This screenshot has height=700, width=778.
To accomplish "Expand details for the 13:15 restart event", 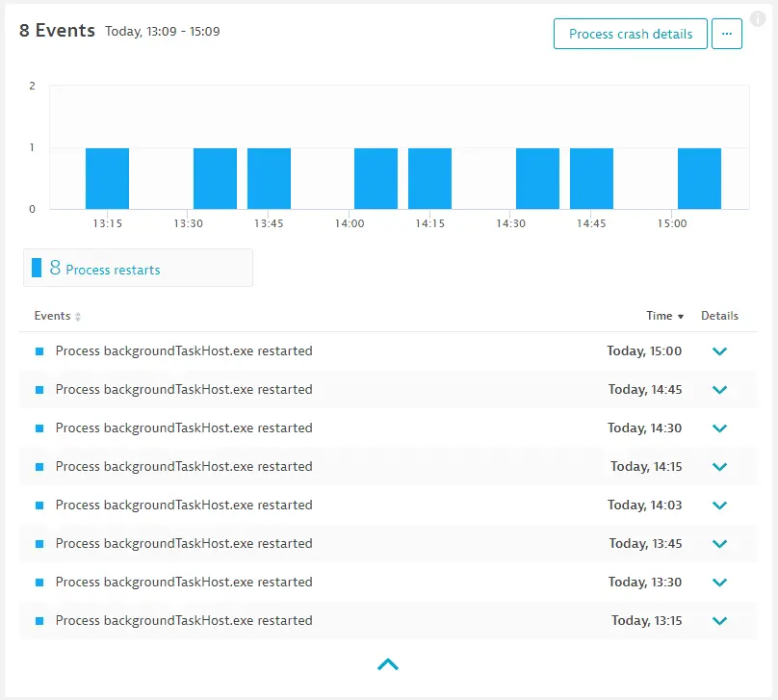I will click(719, 621).
